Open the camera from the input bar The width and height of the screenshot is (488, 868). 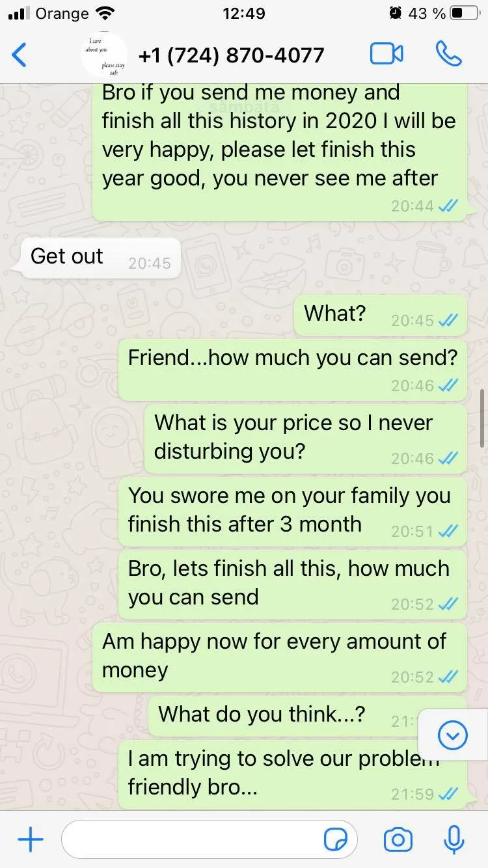(398, 840)
